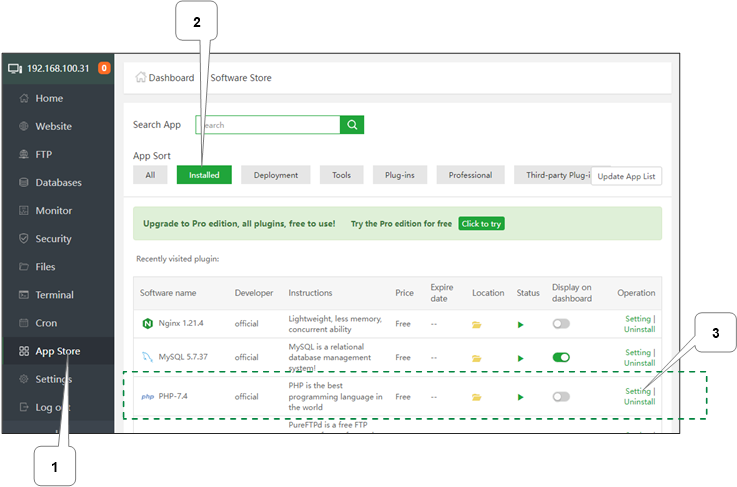The width and height of the screenshot is (737, 487).
Task: Uninstall PHP-7.4
Action: tap(639, 401)
